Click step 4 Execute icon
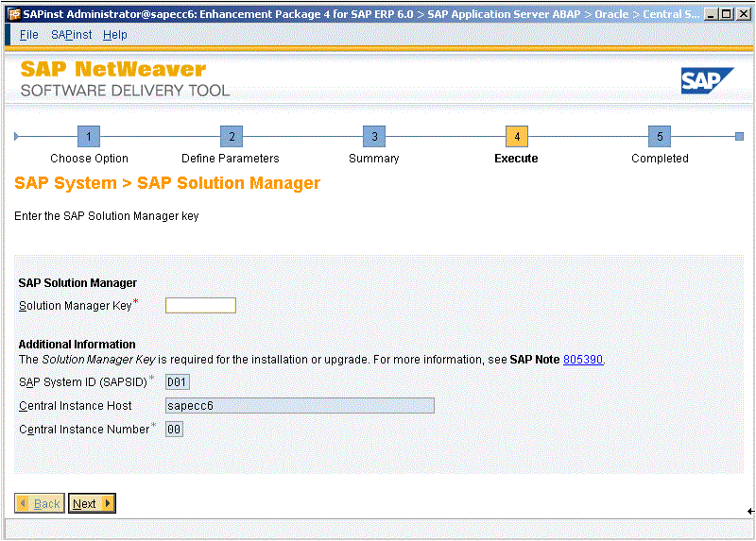 click(516, 136)
